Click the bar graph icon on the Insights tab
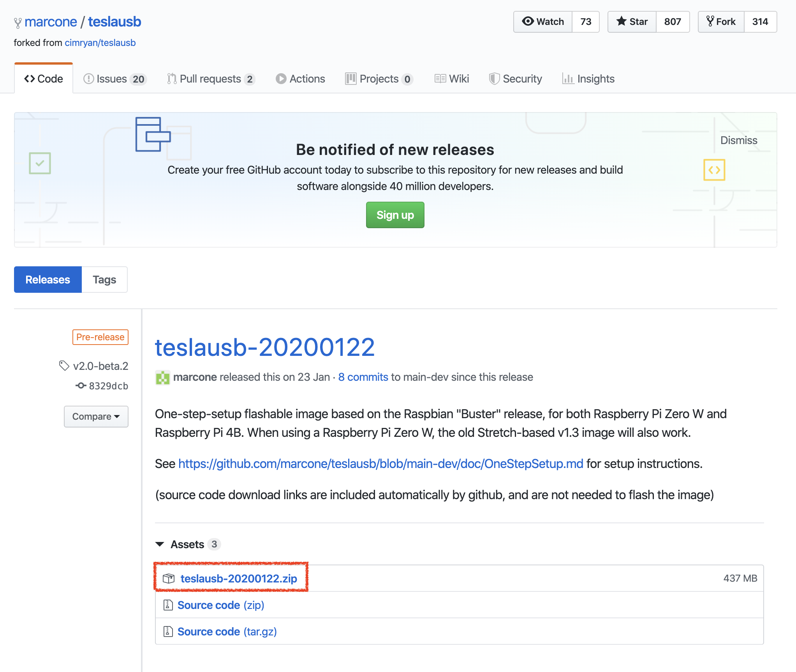The image size is (796, 672). pyautogui.click(x=568, y=79)
